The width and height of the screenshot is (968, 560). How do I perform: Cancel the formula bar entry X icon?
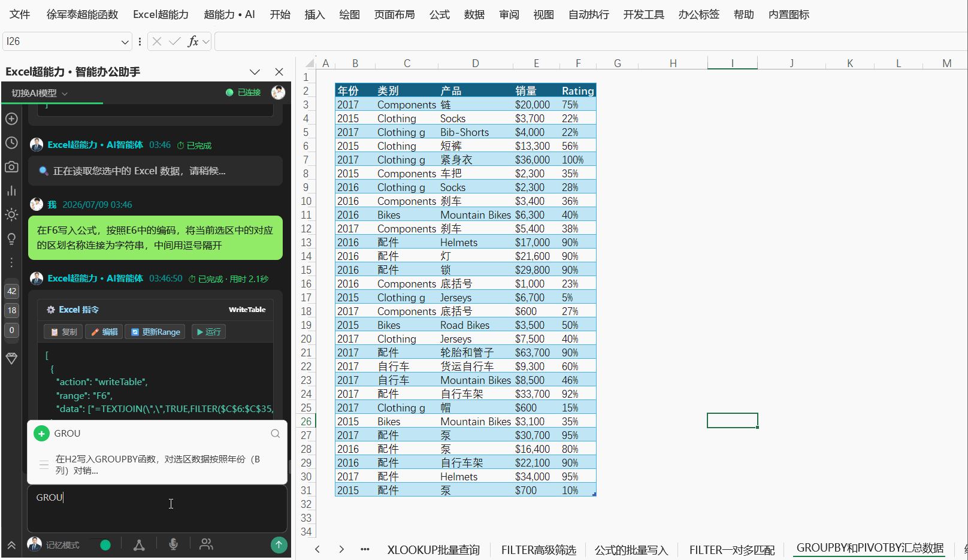coord(157,41)
